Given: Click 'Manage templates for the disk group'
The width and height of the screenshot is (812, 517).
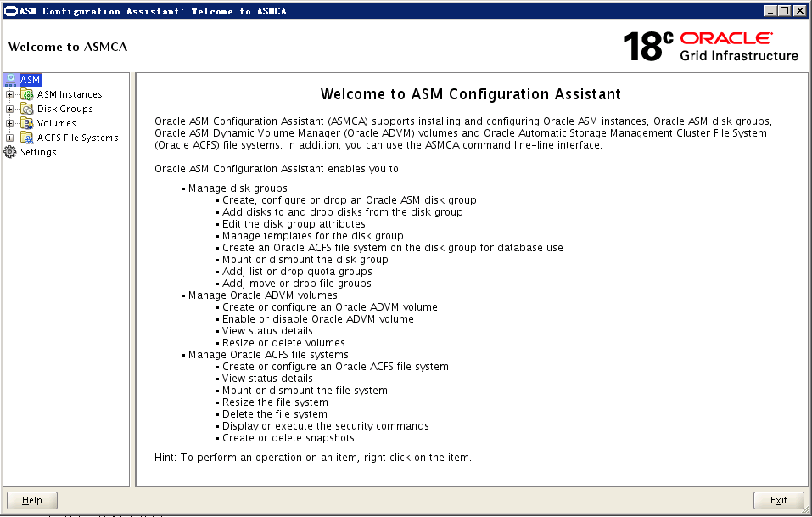Looking at the screenshot, I should pyautogui.click(x=313, y=236).
